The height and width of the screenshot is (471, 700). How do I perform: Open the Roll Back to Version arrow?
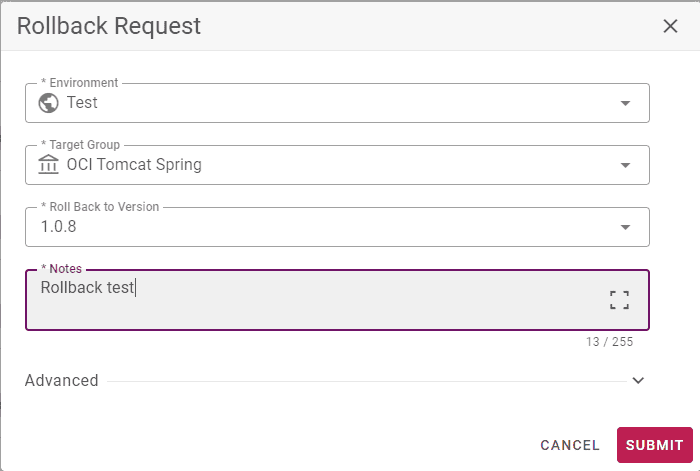pyautogui.click(x=625, y=227)
